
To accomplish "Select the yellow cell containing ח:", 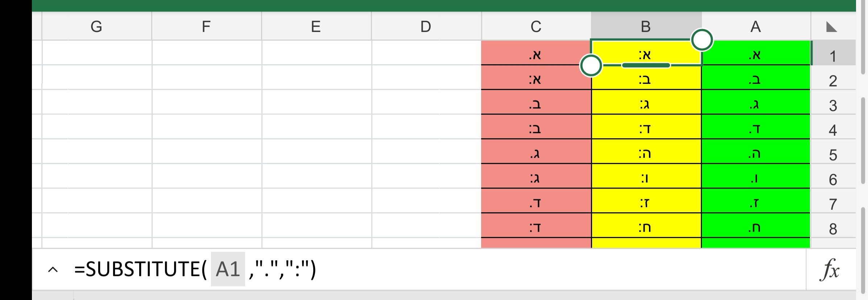I will pos(646,229).
